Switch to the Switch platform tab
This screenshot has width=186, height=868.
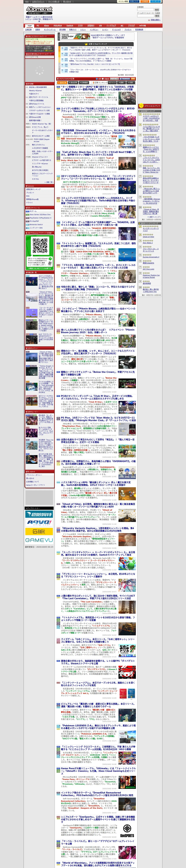pos(70,26)
